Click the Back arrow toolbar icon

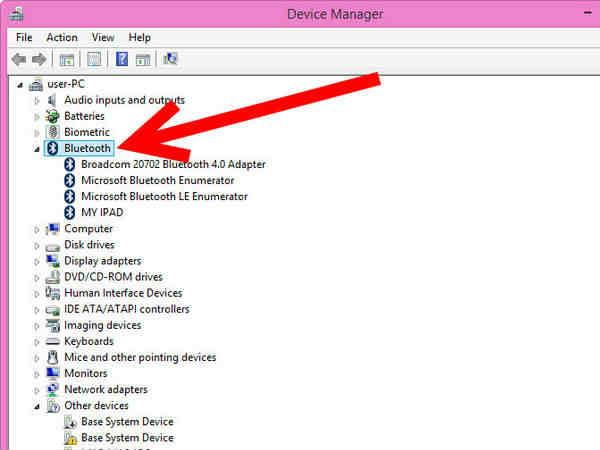[18, 60]
